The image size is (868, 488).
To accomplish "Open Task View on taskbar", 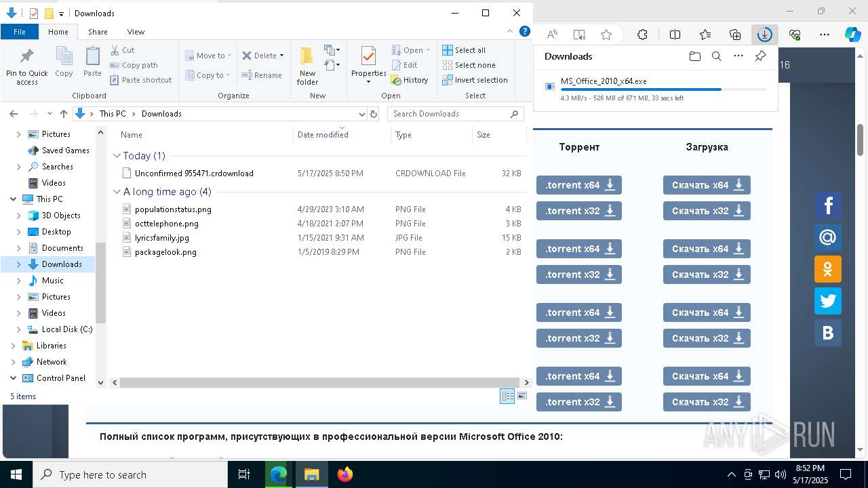I will click(x=245, y=474).
